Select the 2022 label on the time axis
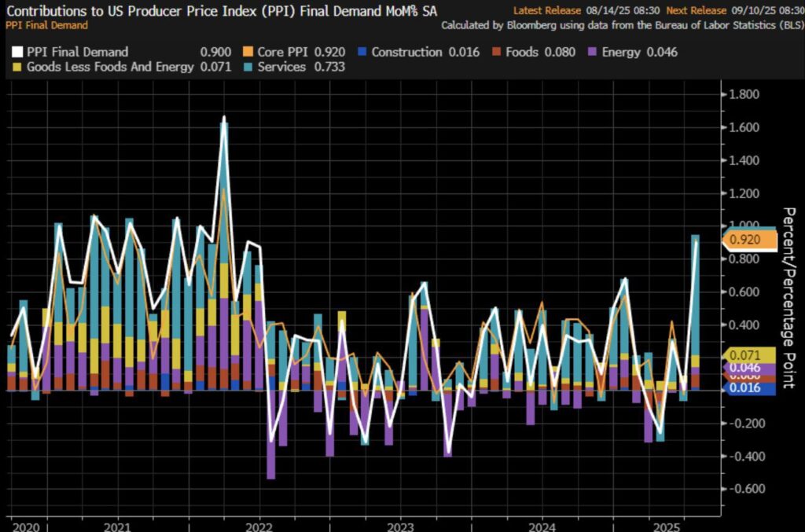 pyautogui.click(x=259, y=526)
